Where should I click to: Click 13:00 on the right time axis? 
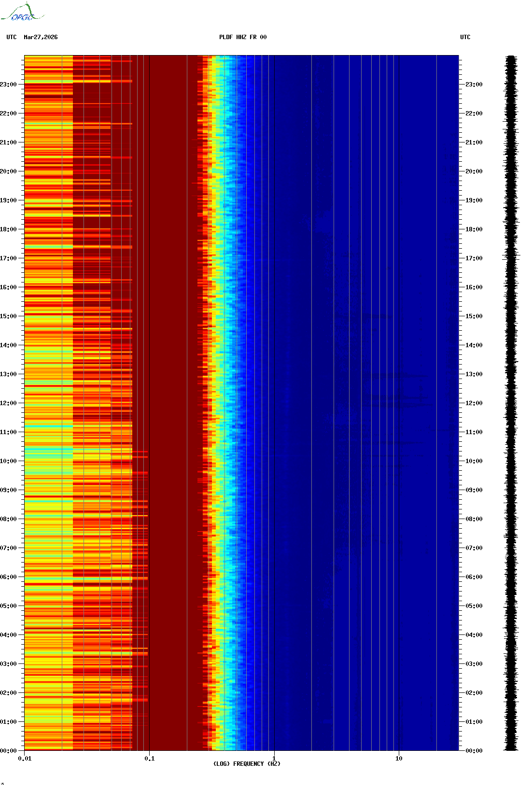coord(474,374)
